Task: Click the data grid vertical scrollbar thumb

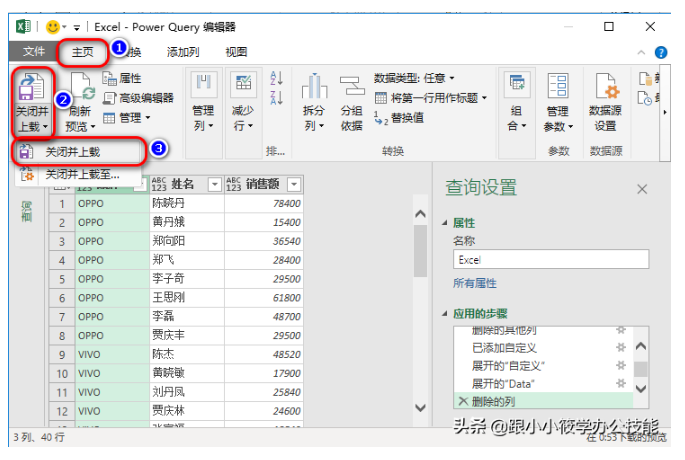Action: pos(420,251)
